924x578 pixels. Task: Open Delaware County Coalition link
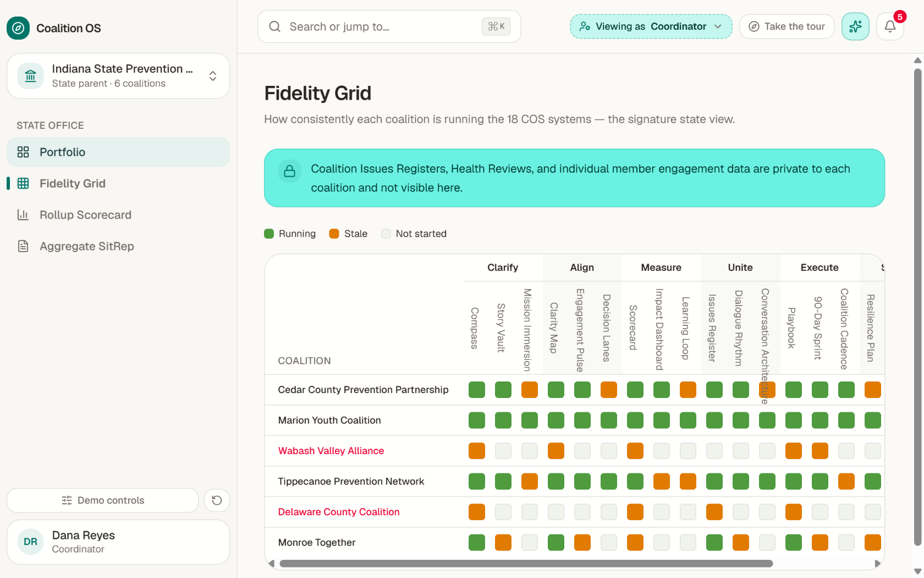point(339,512)
